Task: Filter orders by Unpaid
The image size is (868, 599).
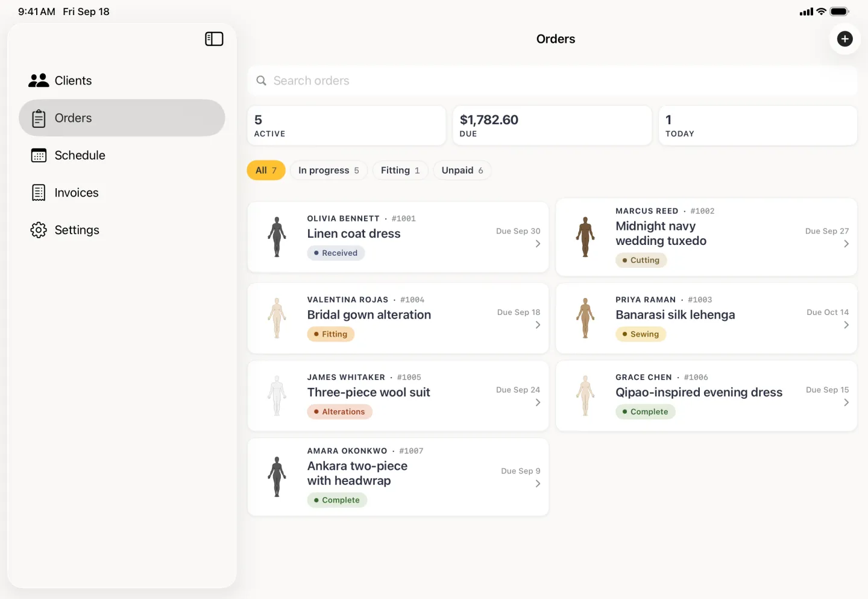Action: coord(462,171)
